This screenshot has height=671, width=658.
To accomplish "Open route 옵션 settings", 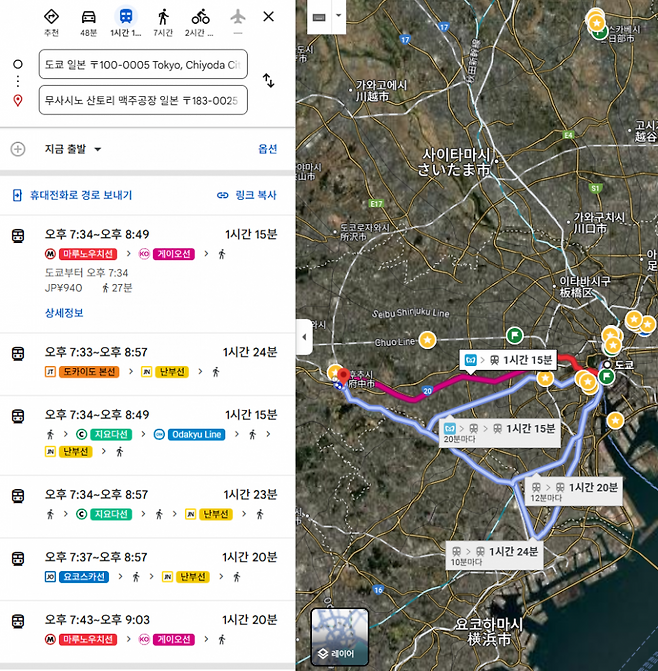I will [x=267, y=149].
